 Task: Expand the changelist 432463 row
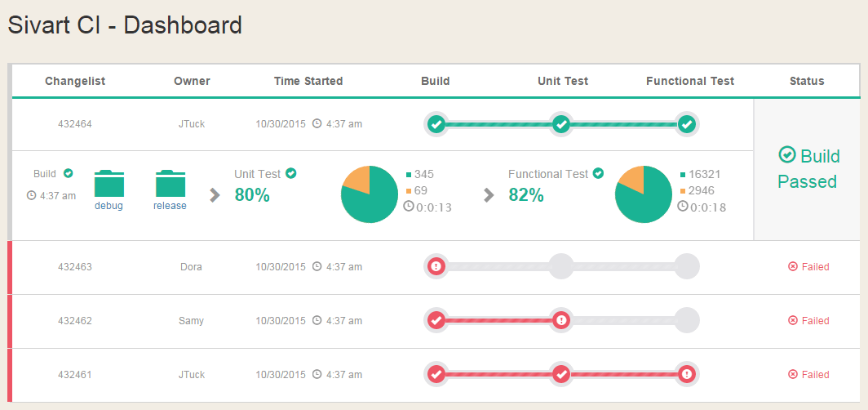tap(75, 266)
